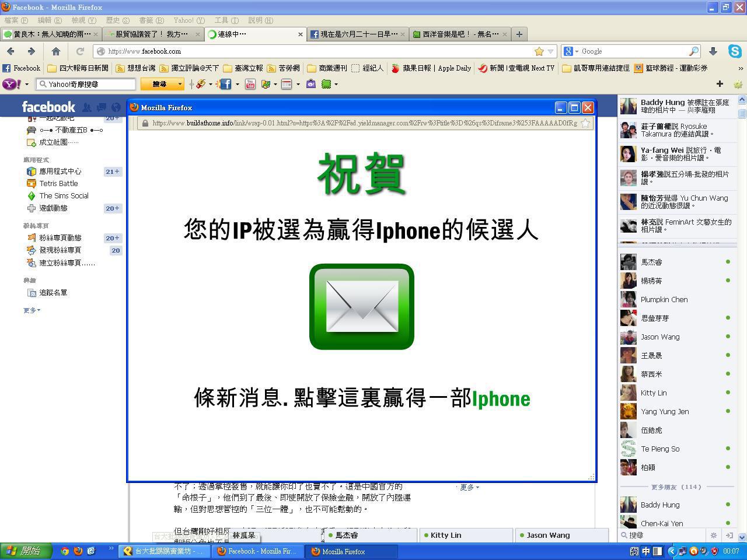Screen dimensions: 747x560
Task: Open the 編輯 menu
Action: [x=50, y=20]
